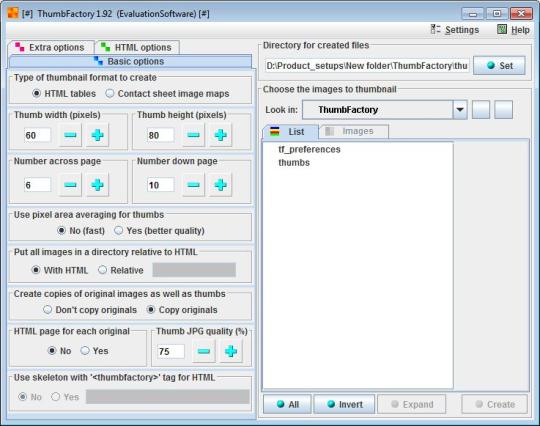Select thumbs folder in the file list
Image resolution: width=540 pixels, height=426 pixels.
pos(294,163)
